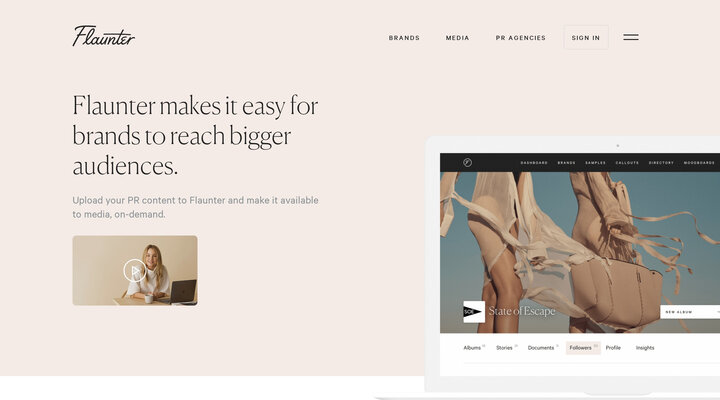Image resolution: width=720 pixels, height=400 pixels.
Task: Go to PR Agencies page
Action: 520,38
